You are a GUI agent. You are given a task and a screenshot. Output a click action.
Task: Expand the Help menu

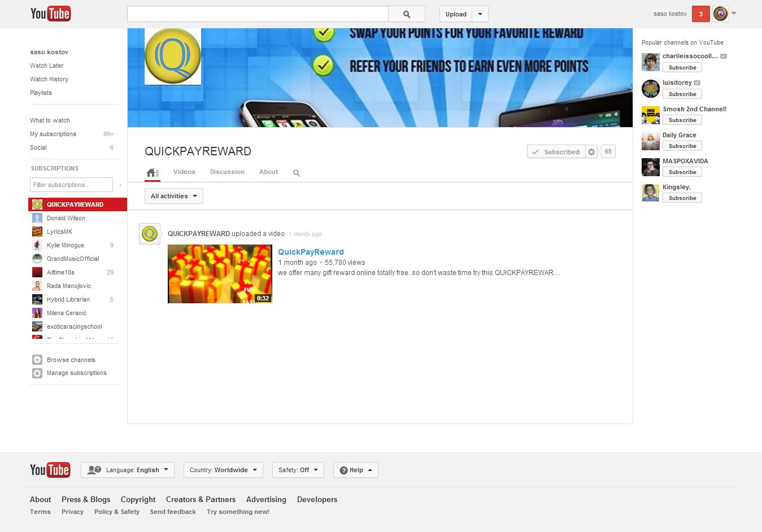[x=356, y=470]
